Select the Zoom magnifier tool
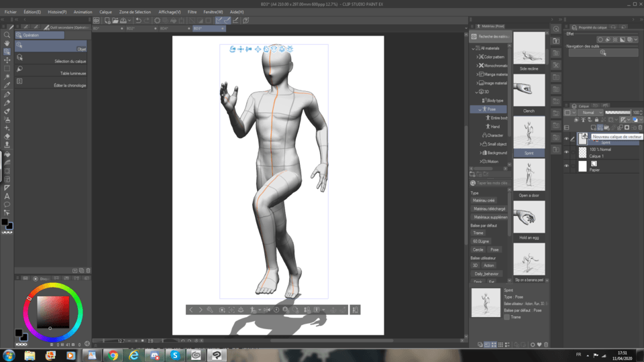Image resolution: width=644 pixels, height=362 pixels. tap(7, 35)
